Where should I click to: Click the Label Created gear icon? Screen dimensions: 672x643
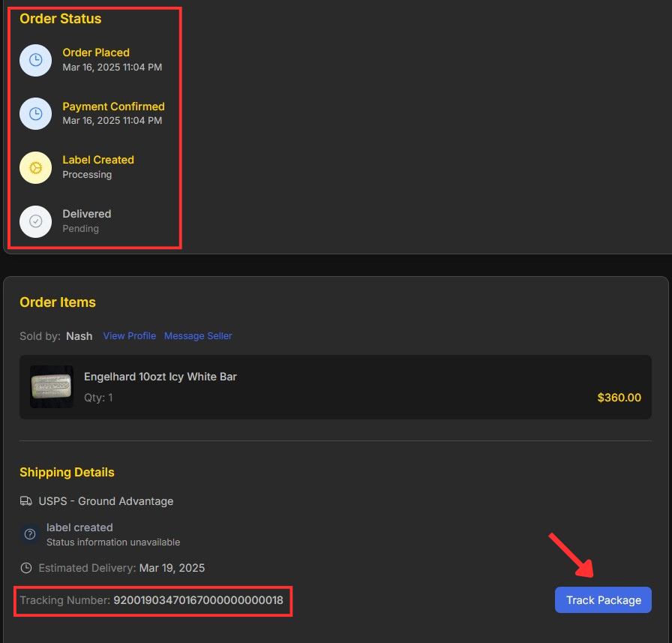pyautogui.click(x=35, y=167)
